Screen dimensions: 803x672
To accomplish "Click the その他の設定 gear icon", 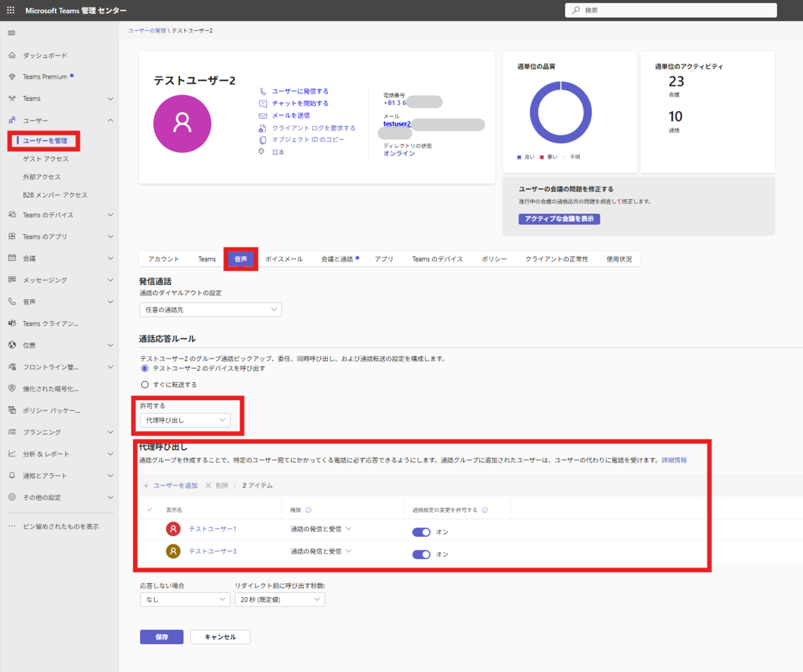I will click(11, 497).
